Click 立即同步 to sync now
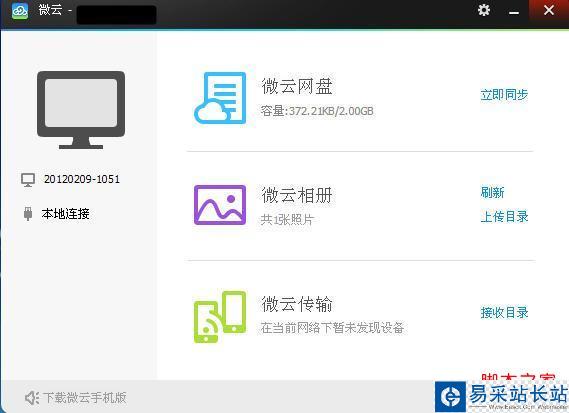The width and height of the screenshot is (569, 413). click(504, 95)
